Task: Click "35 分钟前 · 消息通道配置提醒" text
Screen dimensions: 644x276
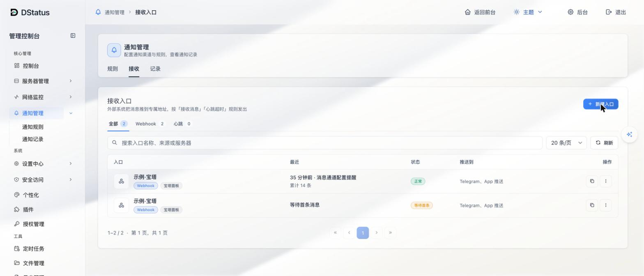Action: (x=323, y=177)
